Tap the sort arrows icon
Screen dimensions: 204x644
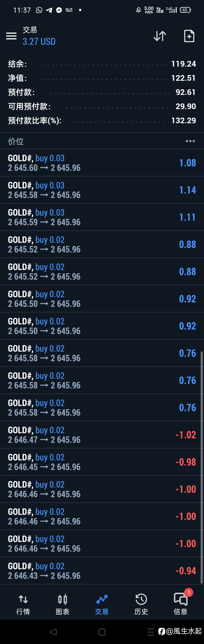(x=160, y=36)
